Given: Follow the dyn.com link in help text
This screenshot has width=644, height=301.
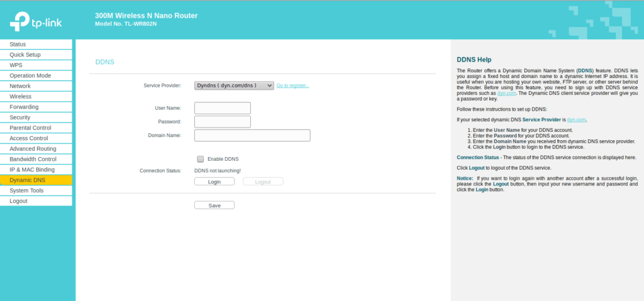Looking at the screenshot, I should pyautogui.click(x=506, y=93).
